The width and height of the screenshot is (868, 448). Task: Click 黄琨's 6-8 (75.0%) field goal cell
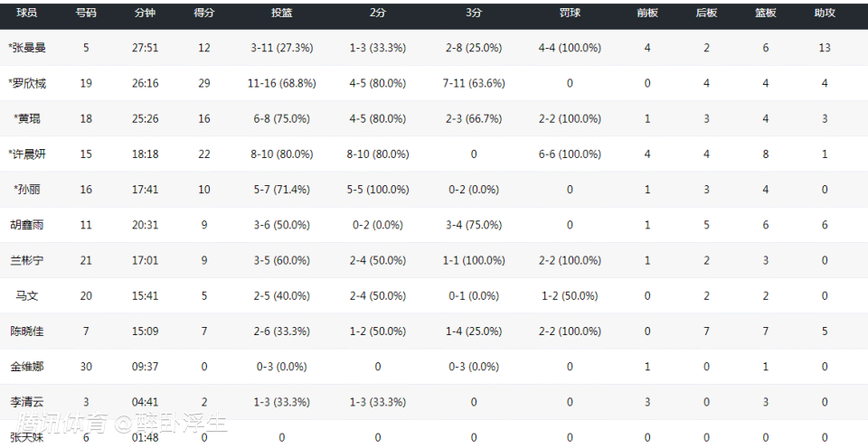click(281, 118)
